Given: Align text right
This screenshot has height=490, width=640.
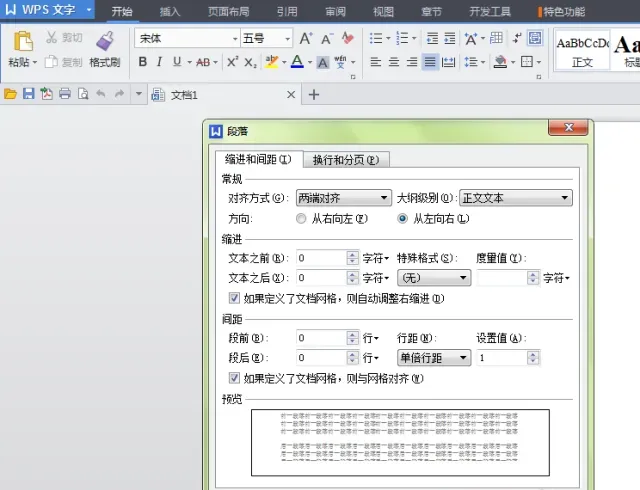Looking at the screenshot, I should click(412, 62).
